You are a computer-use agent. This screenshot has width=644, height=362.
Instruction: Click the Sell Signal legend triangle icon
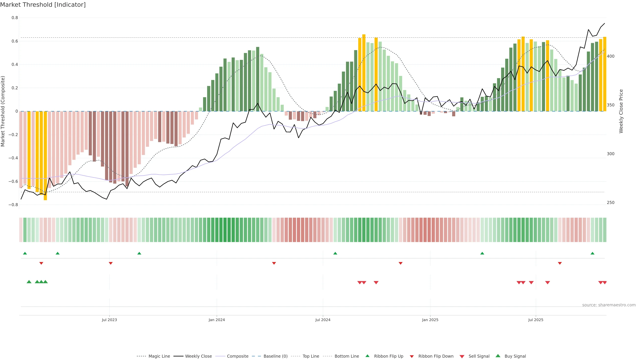[x=462, y=356]
